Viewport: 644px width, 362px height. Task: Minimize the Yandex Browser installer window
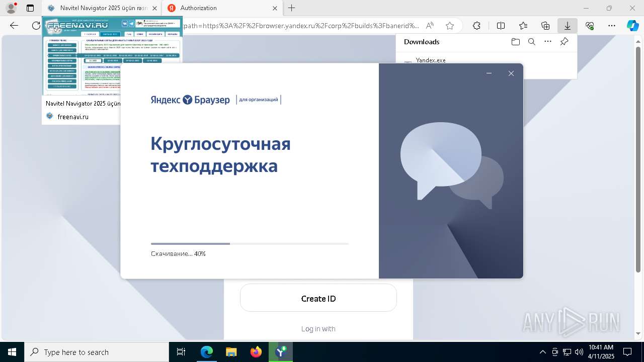pyautogui.click(x=489, y=73)
